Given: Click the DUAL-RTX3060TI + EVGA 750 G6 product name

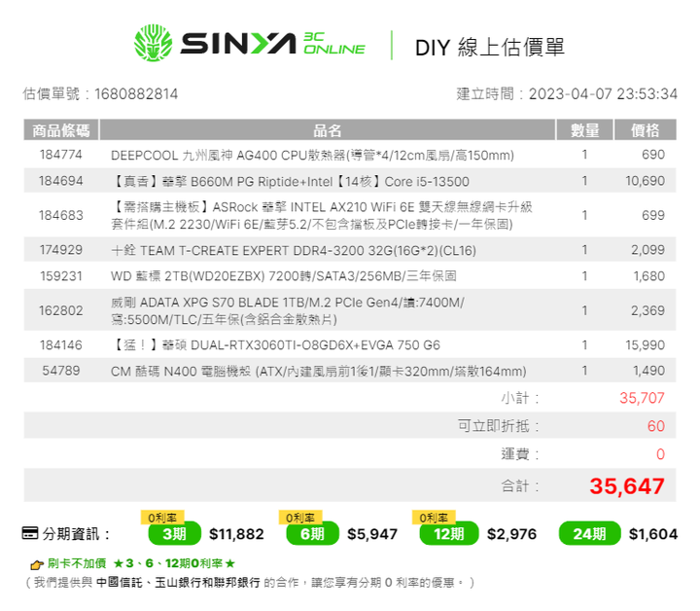Looking at the screenshot, I should click(275, 345).
